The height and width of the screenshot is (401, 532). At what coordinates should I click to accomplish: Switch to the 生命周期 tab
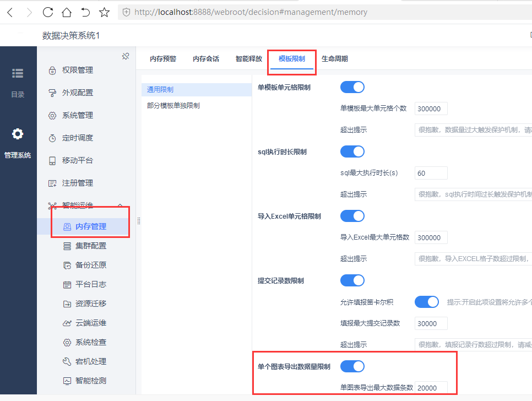[334, 59]
